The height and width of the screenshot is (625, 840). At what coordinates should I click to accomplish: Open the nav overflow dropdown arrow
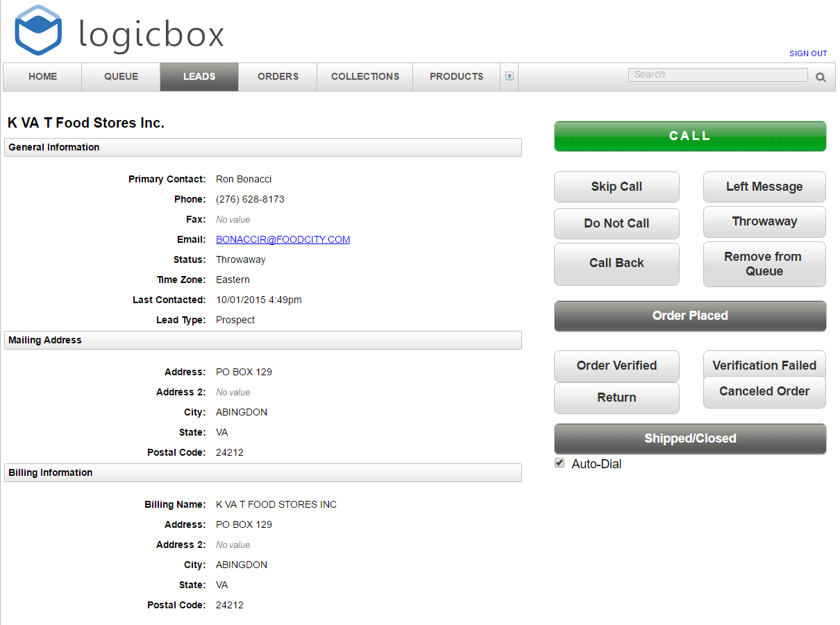point(510,76)
